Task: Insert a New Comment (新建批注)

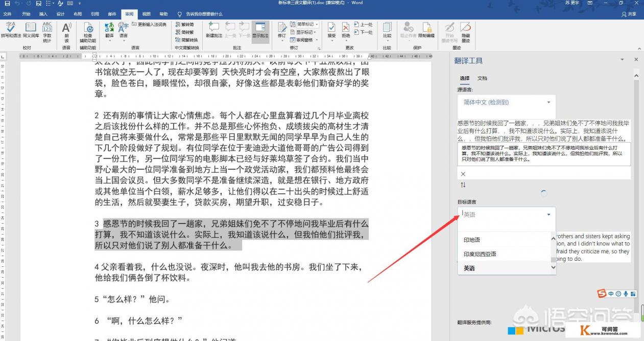Action: 214,30
